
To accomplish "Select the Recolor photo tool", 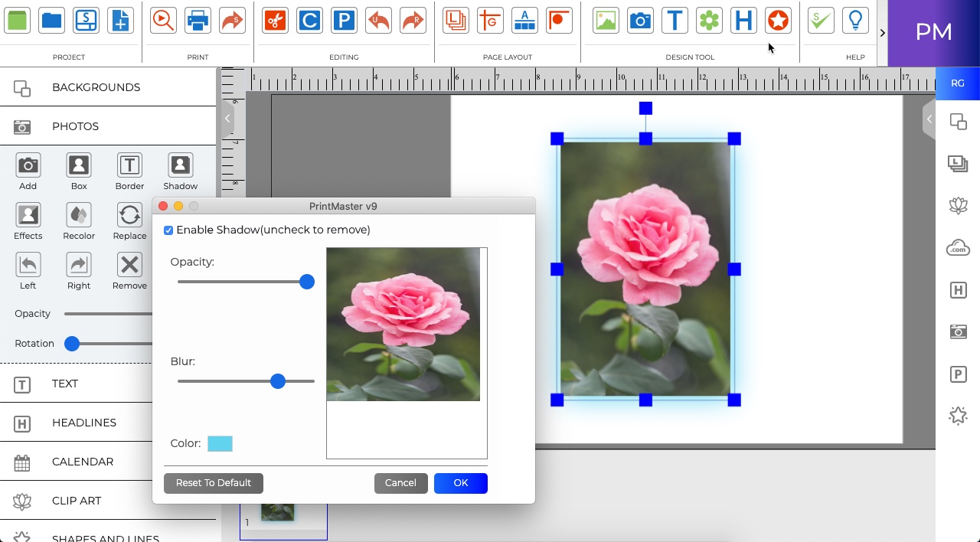I will [x=78, y=216].
